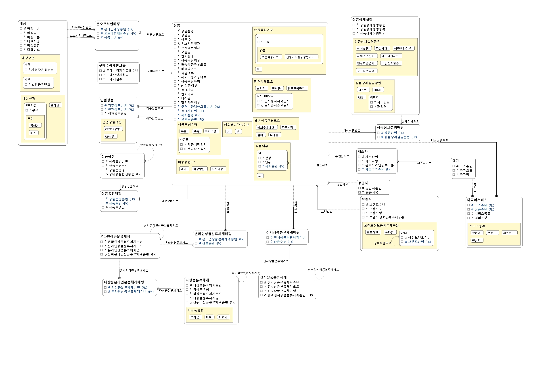Screen dimensions: 554x392
Task: Click the 상품 entity title
Action: coord(177,26)
